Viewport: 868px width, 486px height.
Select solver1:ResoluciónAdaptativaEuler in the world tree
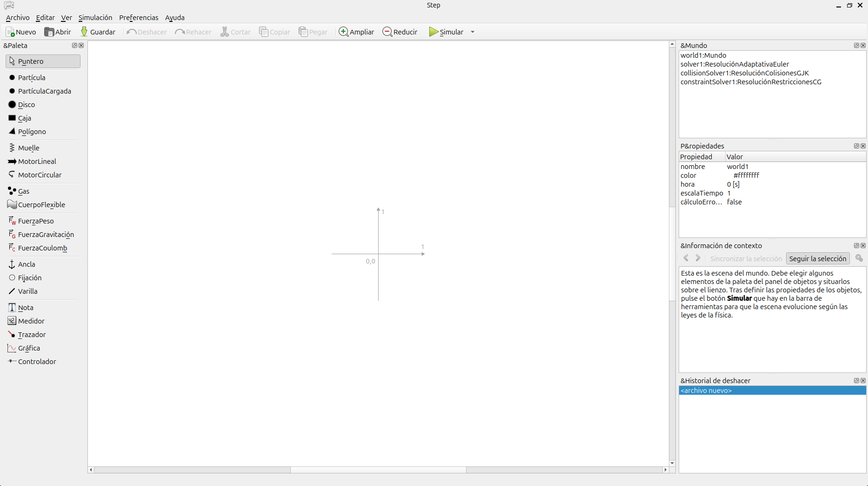[734, 64]
